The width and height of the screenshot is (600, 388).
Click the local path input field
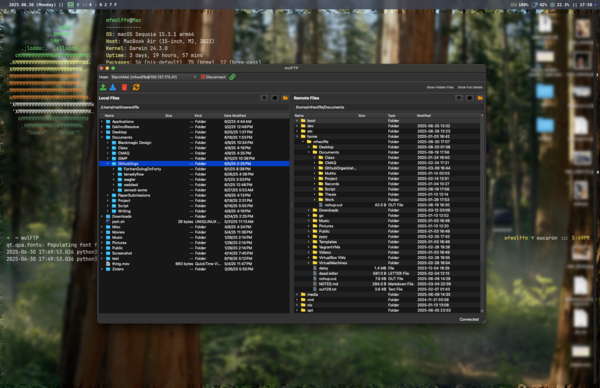pyautogui.click(x=194, y=107)
